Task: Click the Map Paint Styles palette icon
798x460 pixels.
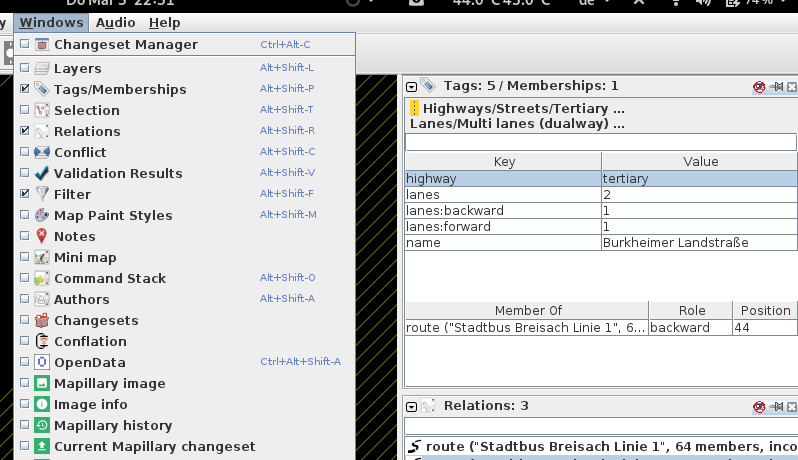Action: pos(42,215)
